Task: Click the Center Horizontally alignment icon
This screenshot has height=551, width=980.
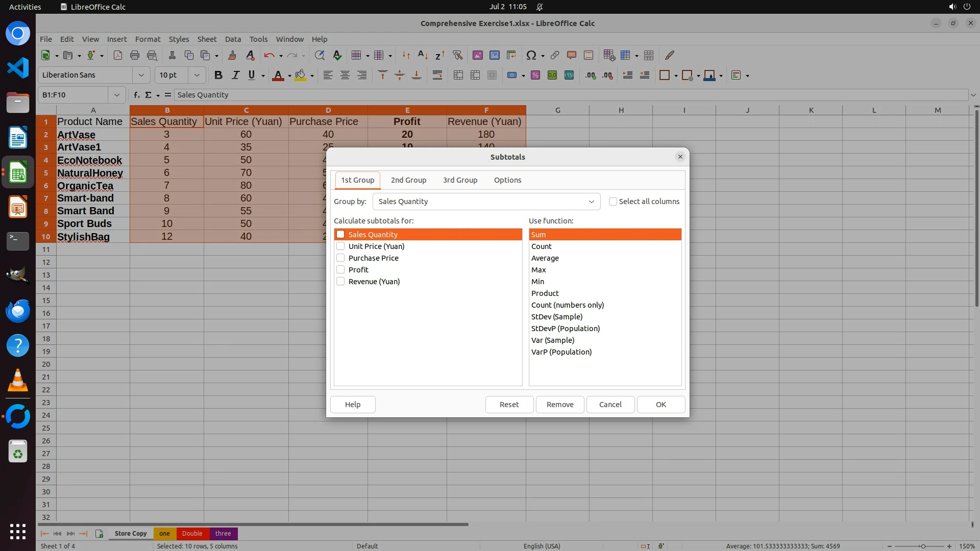Action: tap(345, 75)
